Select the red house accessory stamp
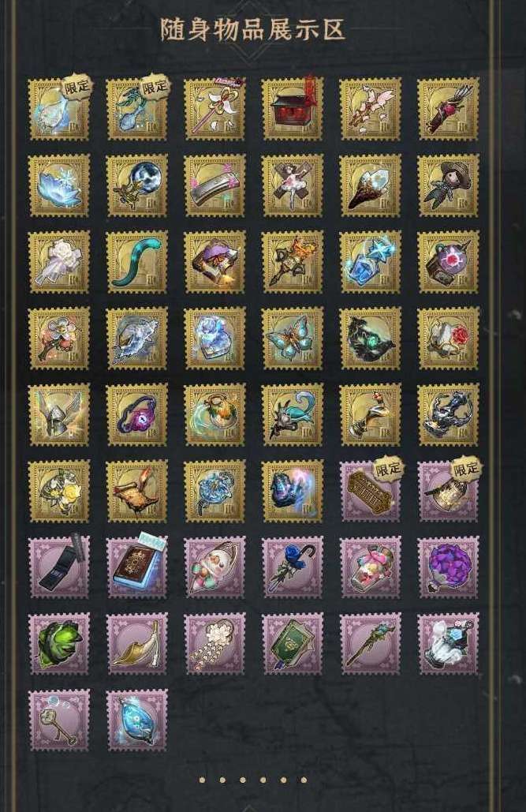 [x=293, y=109]
